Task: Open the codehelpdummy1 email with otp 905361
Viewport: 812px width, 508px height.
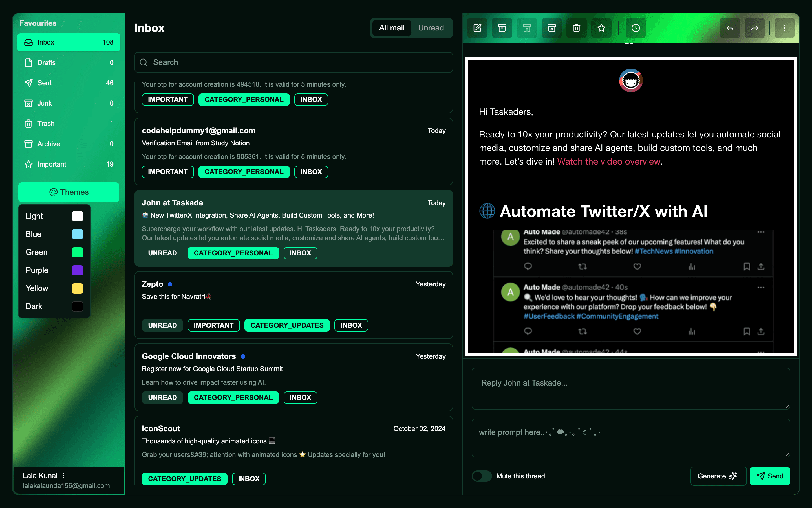Action: (x=294, y=152)
